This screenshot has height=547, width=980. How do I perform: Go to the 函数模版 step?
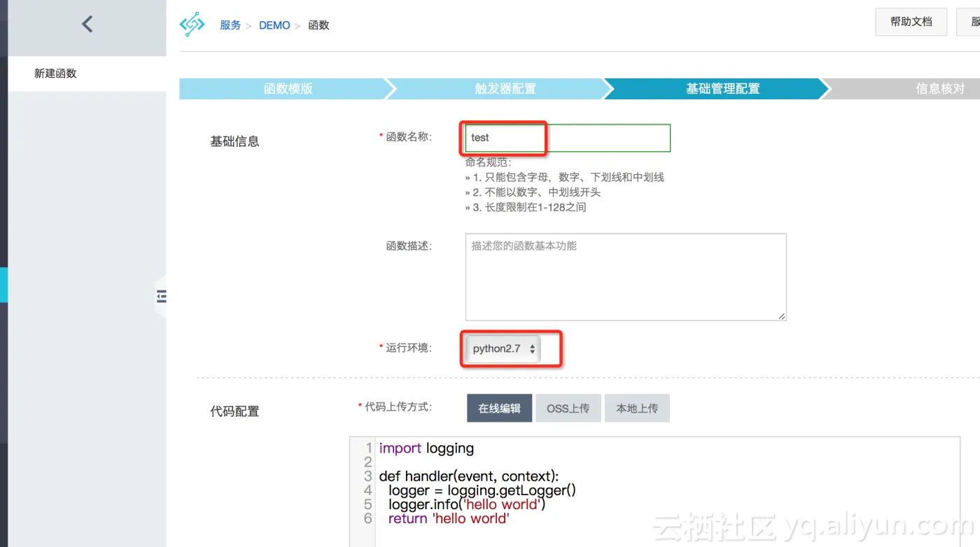[x=288, y=89]
